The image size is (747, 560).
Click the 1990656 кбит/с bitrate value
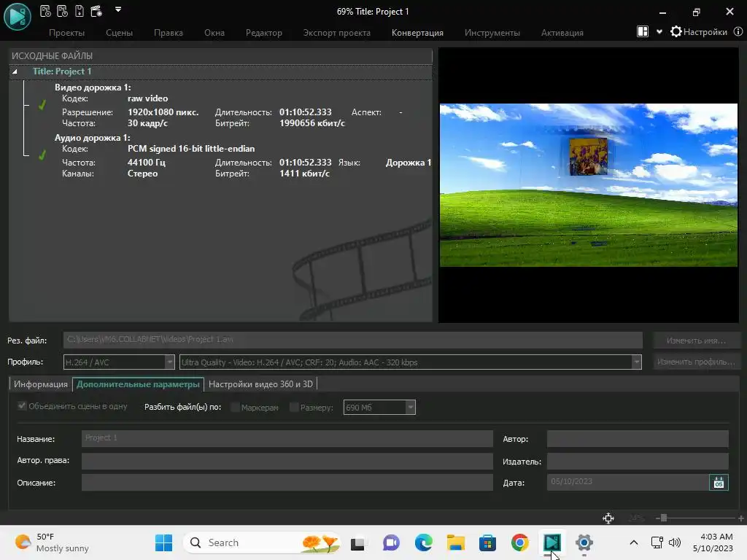pyautogui.click(x=312, y=123)
